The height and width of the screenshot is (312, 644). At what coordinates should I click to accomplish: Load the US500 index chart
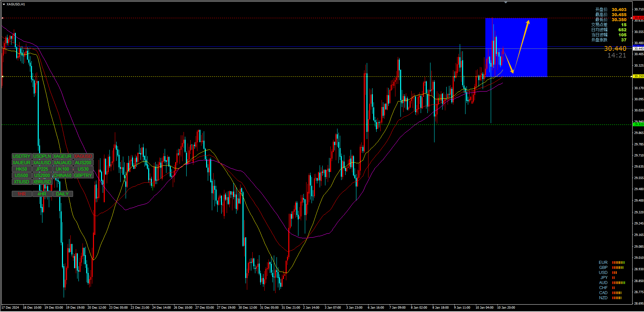coord(22,175)
